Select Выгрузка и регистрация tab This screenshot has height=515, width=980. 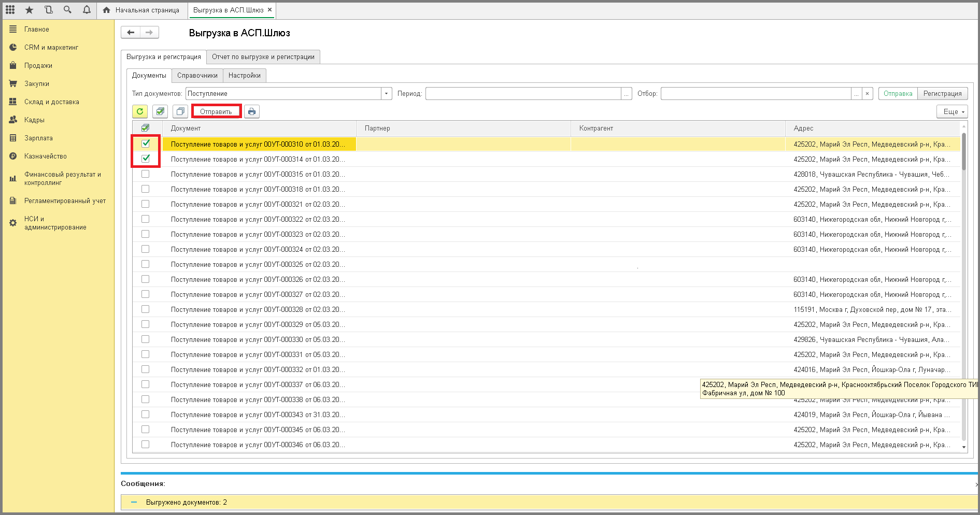coord(164,57)
